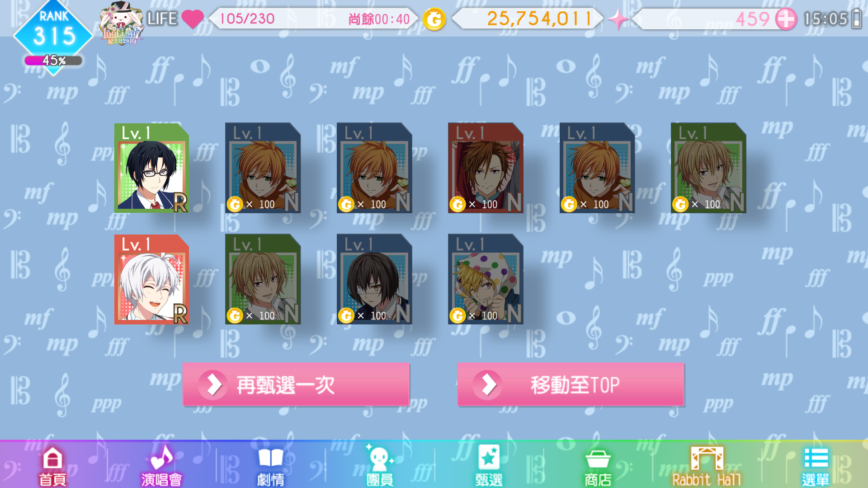Click the 再甄選一次 audition again button
868x488 pixels.
click(296, 385)
